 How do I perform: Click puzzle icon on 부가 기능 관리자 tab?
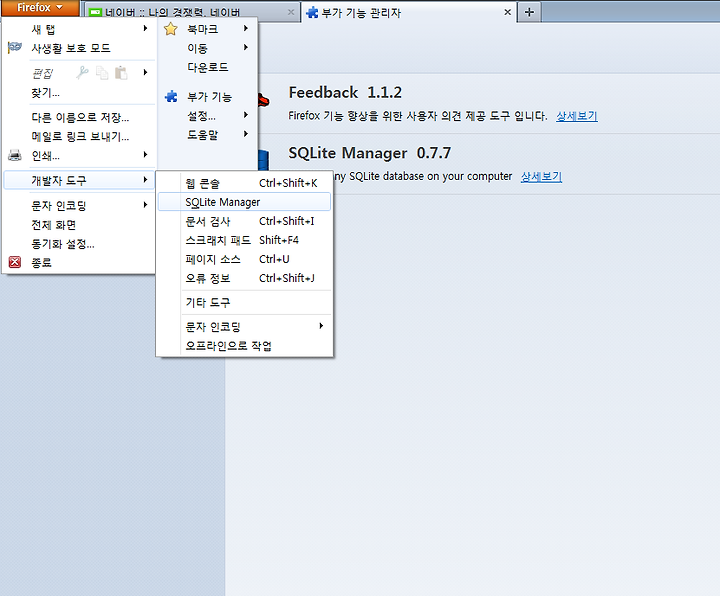pos(312,12)
